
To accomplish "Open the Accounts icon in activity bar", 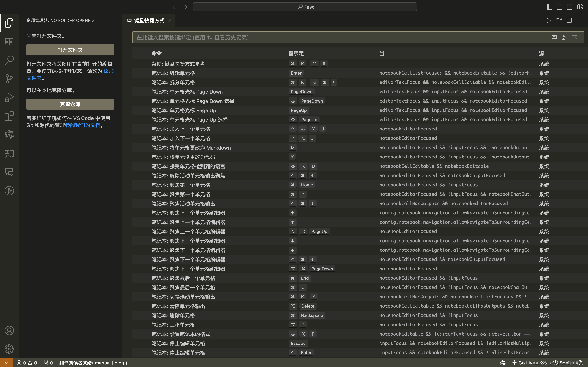I will click(x=9, y=330).
